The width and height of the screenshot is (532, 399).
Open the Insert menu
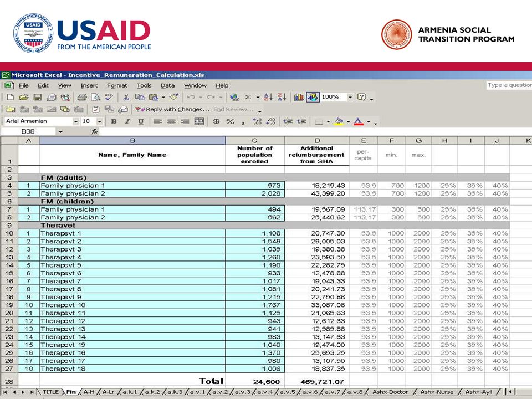point(89,85)
